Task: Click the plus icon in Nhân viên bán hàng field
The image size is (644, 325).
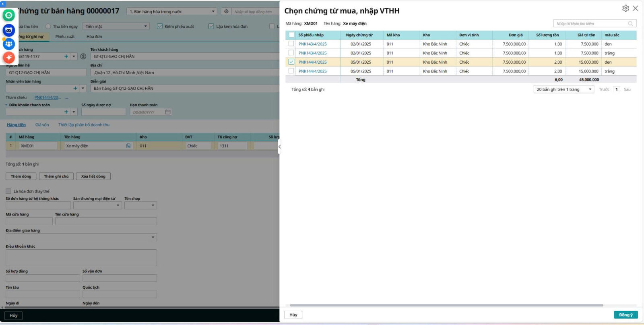Action: tap(75, 88)
